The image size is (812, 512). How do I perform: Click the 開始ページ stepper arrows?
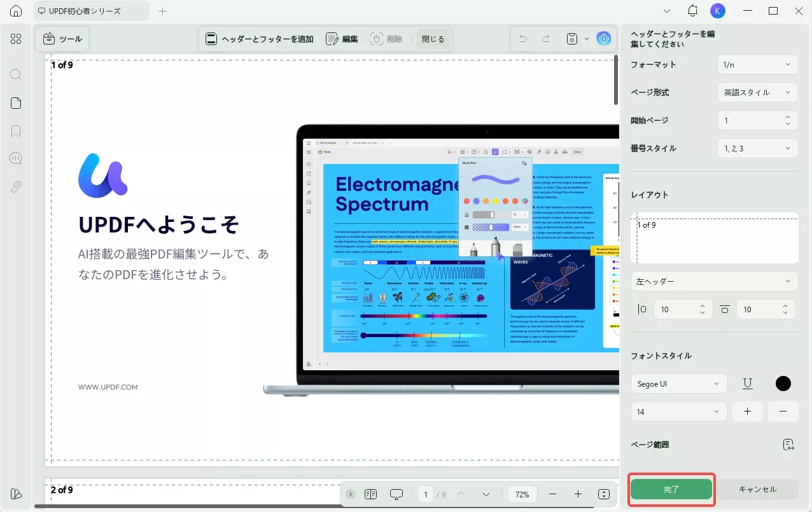pos(788,120)
